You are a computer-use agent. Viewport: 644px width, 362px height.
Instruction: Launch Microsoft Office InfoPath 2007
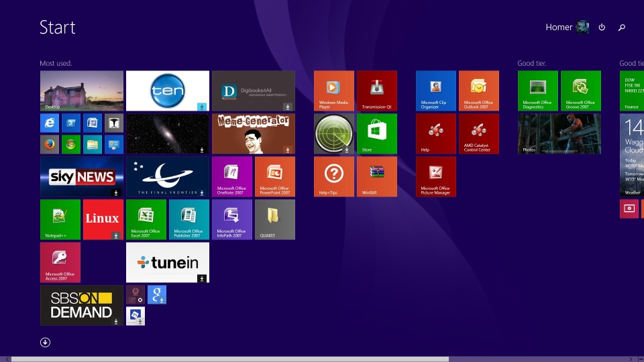point(232,220)
